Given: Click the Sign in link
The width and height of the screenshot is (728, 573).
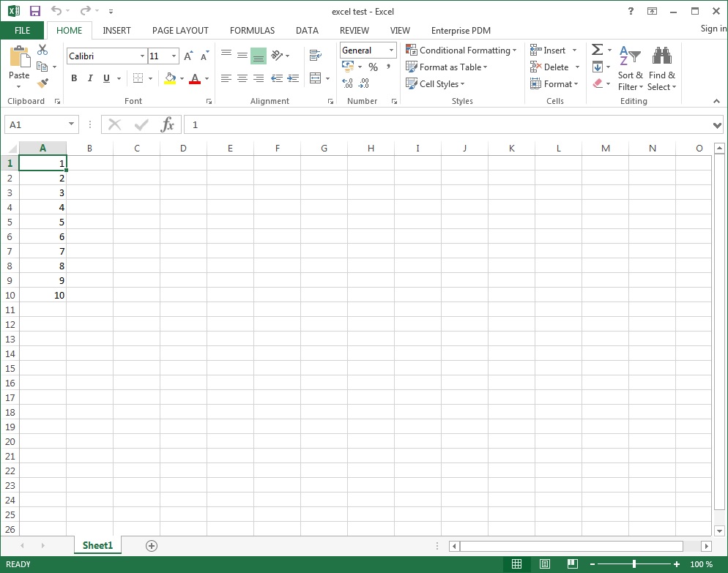Looking at the screenshot, I should (713, 29).
